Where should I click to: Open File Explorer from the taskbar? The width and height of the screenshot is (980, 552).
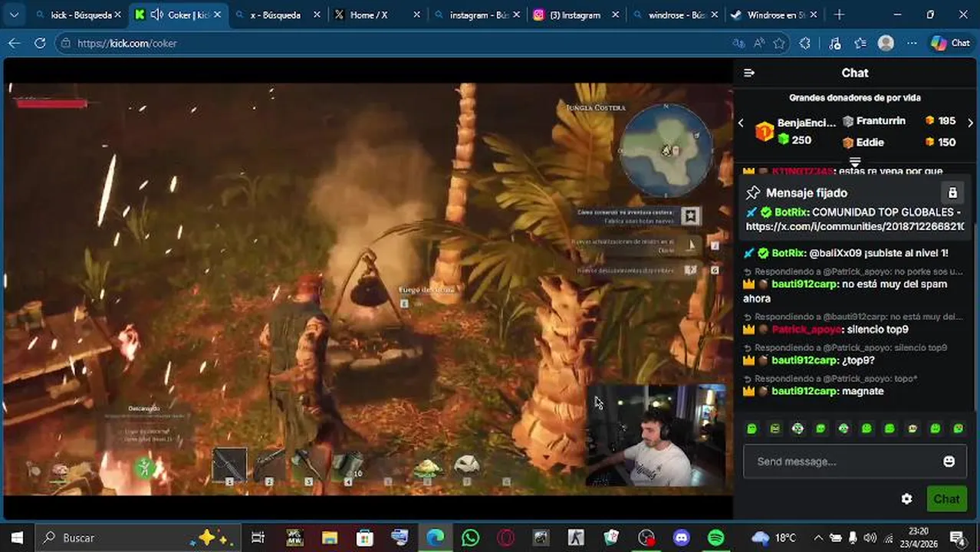329,537
